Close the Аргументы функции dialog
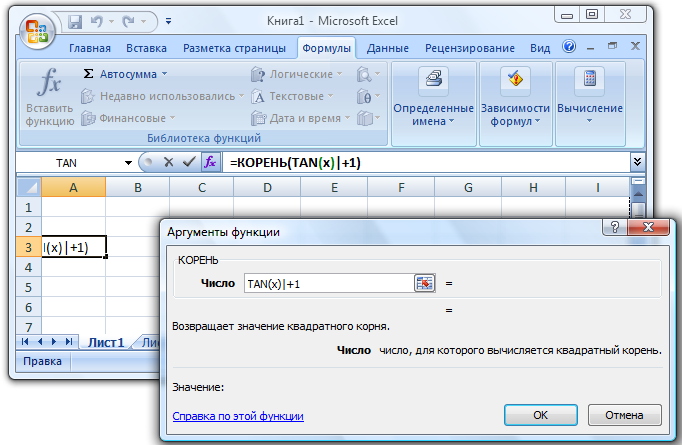This screenshot has width=682, height=445. (x=648, y=227)
